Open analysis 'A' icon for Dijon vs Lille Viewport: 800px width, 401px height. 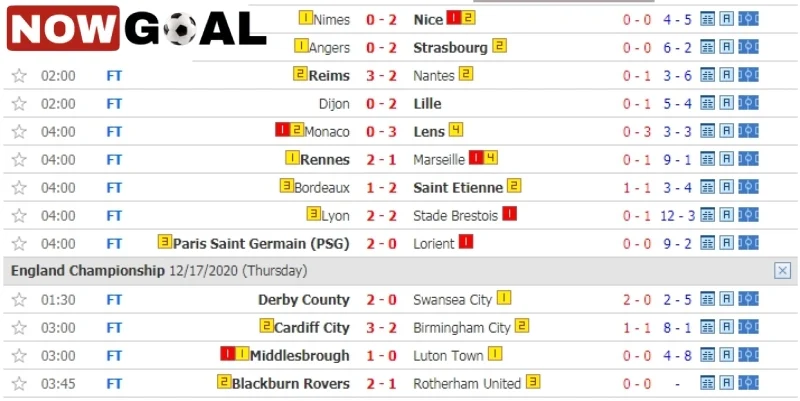point(727,104)
